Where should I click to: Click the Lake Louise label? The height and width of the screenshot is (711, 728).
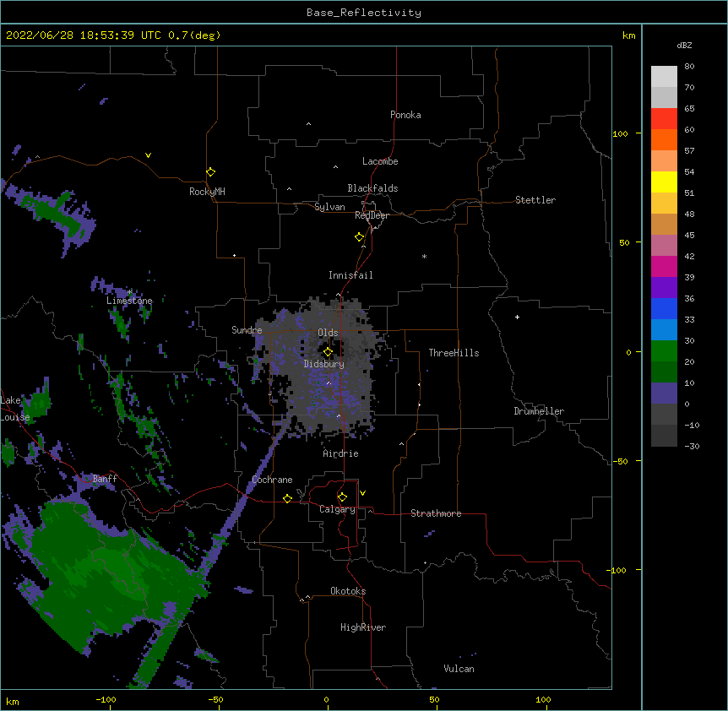15,409
